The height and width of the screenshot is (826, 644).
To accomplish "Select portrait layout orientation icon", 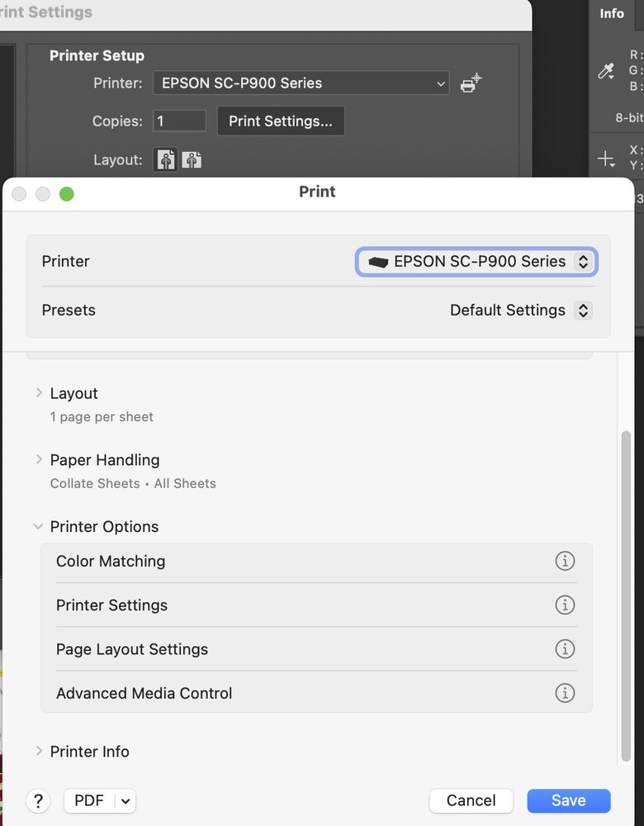I will pos(166,159).
